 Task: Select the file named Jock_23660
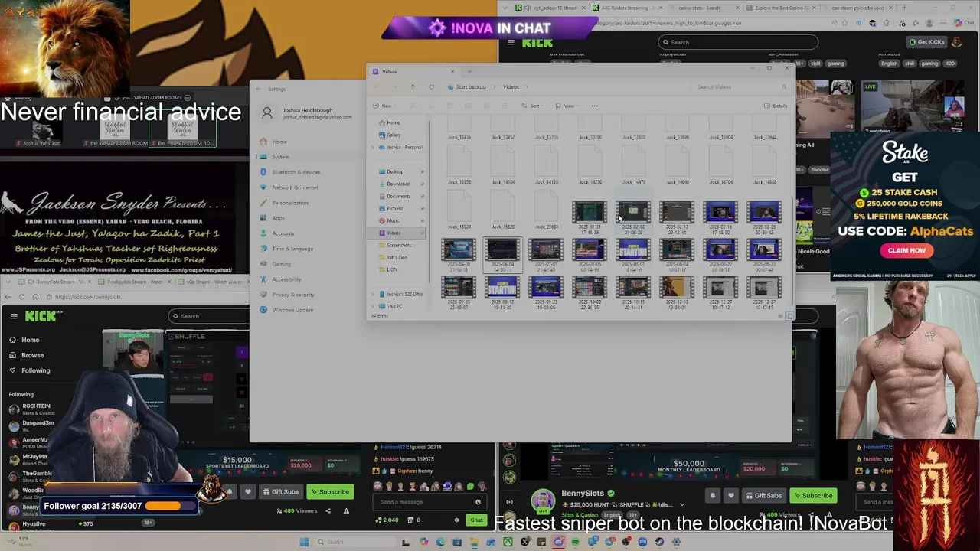[x=547, y=210]
